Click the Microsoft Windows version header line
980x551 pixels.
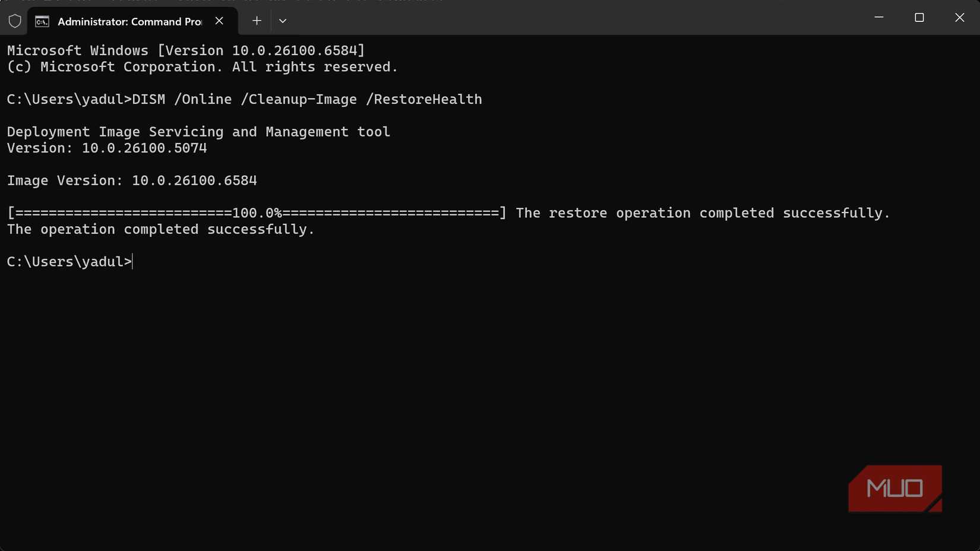pyautogui.click(x=185, y=50)
